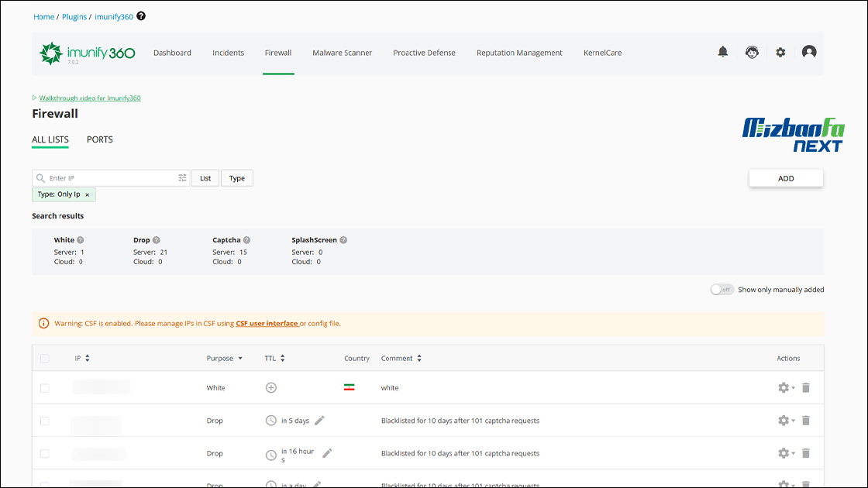Viewport: 868px width, 488px height.
Task: Switch to the PORTS tab
Action: click(99, 139)
